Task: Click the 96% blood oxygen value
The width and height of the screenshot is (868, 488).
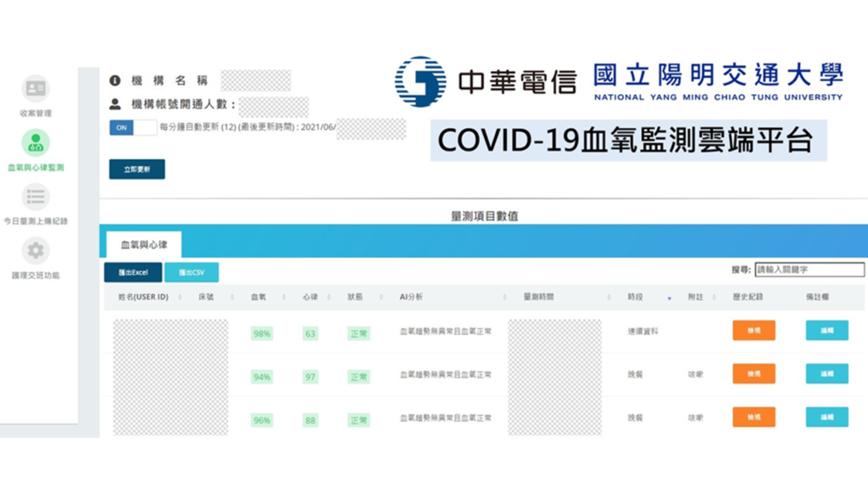Action: coord(262,420)
